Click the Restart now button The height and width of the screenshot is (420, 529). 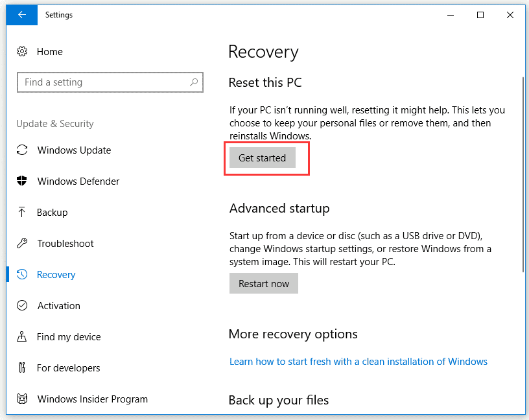click(x=264, y=284)
